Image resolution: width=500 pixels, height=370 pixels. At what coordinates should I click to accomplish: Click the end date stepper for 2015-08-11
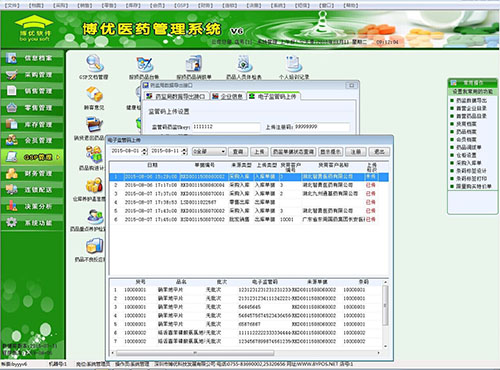coord(185,152)
